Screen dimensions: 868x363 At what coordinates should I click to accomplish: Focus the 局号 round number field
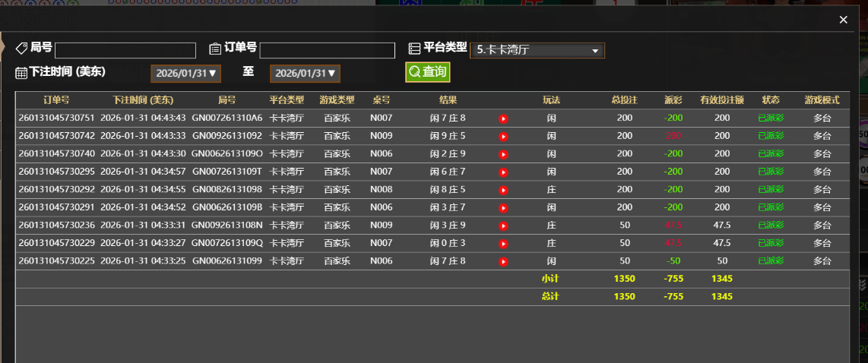(x=125, y=50)
